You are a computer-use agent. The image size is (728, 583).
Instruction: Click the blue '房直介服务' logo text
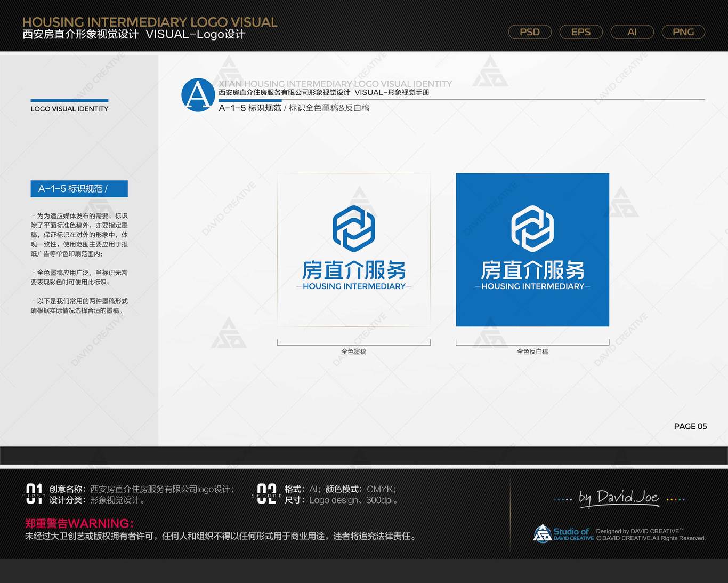point(354,270)
